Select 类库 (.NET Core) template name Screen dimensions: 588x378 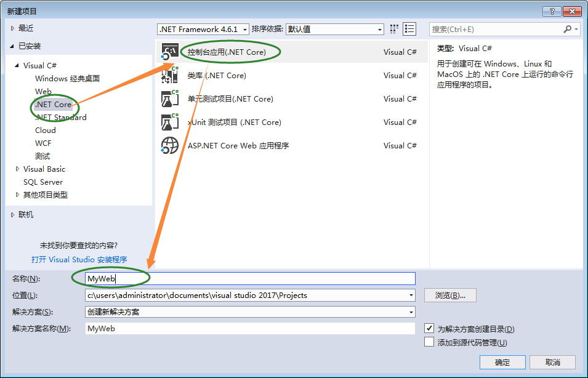pyautogui.click(x=217, y=75)
